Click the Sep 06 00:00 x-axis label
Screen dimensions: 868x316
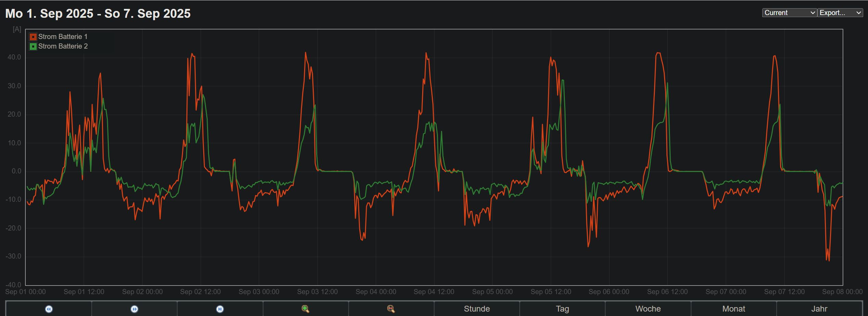point(609,292)
